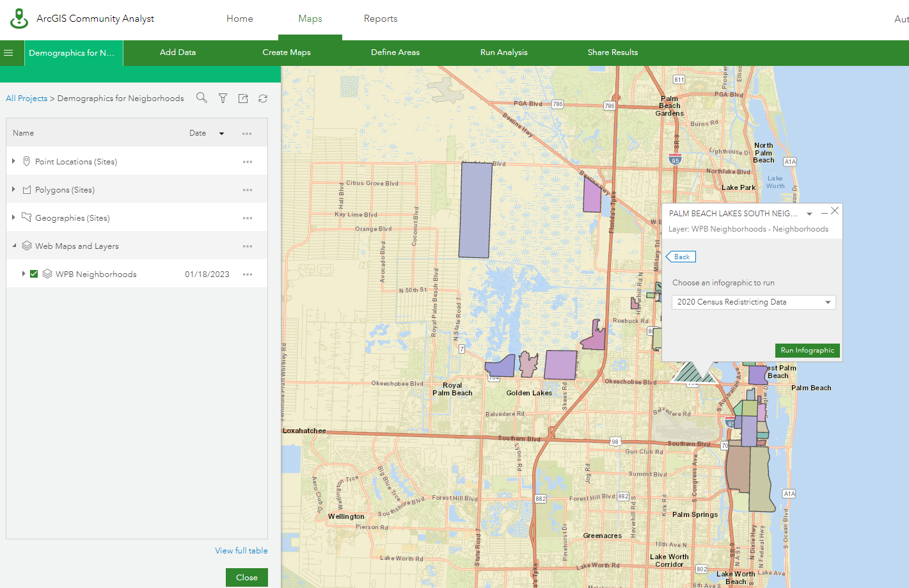The width and height of the screenshot is (909, 588).
Task: Close the neighborhood popup window
Action: coord(835,211)
